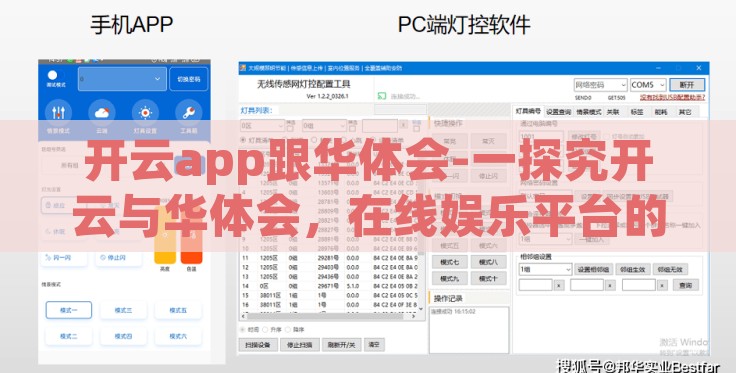Click the 刷新开/关 button
736x373 pixels.
coord(341,345)
